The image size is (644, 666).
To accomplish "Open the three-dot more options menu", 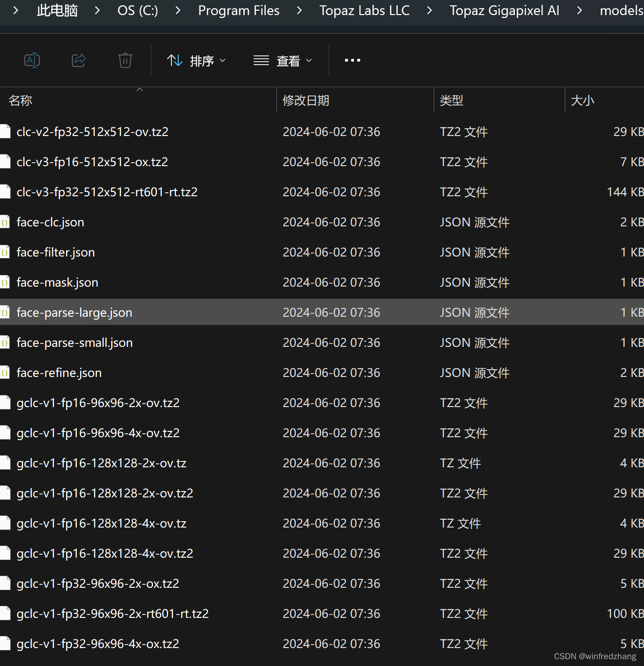I will [353, 60].
